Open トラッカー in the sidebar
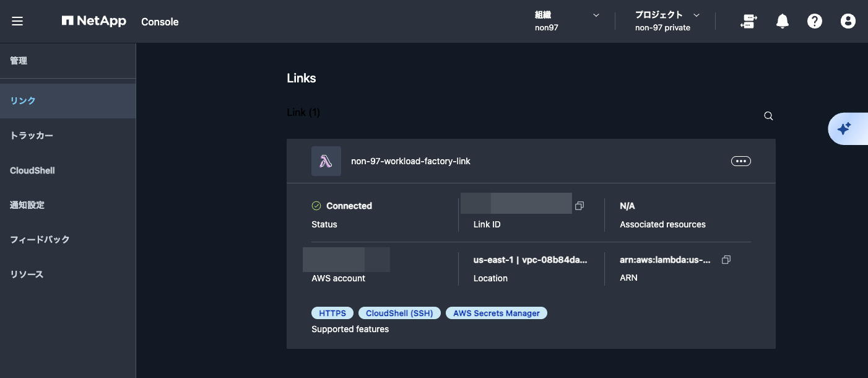The width and height of the screenshot is (868, 378). [x=68, y=136]
